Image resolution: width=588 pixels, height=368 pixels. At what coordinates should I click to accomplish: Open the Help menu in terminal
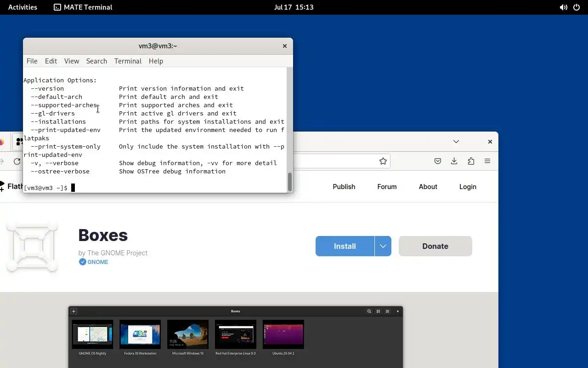coord(156,61)
